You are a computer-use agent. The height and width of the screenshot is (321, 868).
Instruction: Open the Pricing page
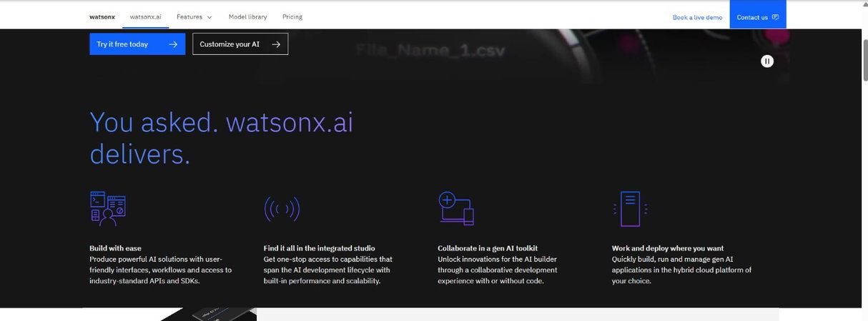(x=292, y=16)
